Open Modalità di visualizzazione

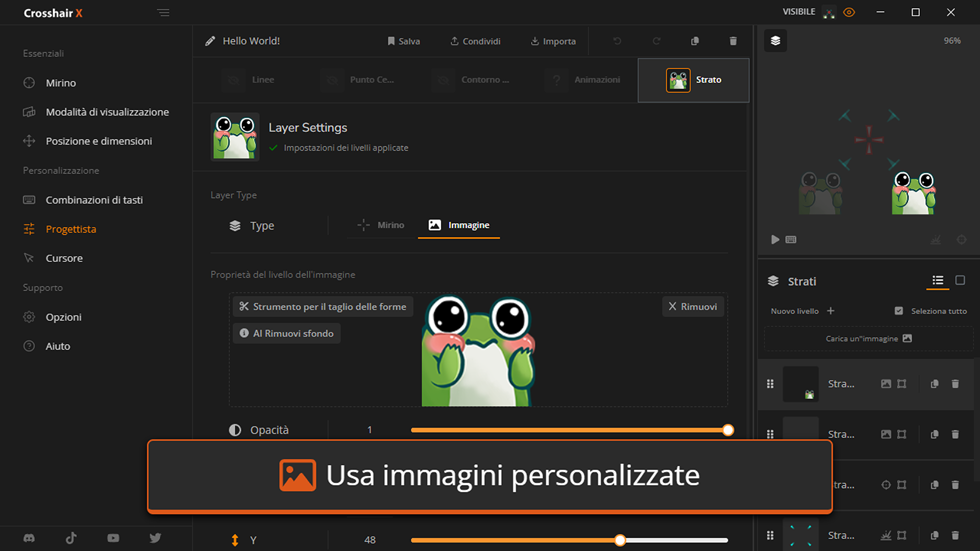coord(96,112)
